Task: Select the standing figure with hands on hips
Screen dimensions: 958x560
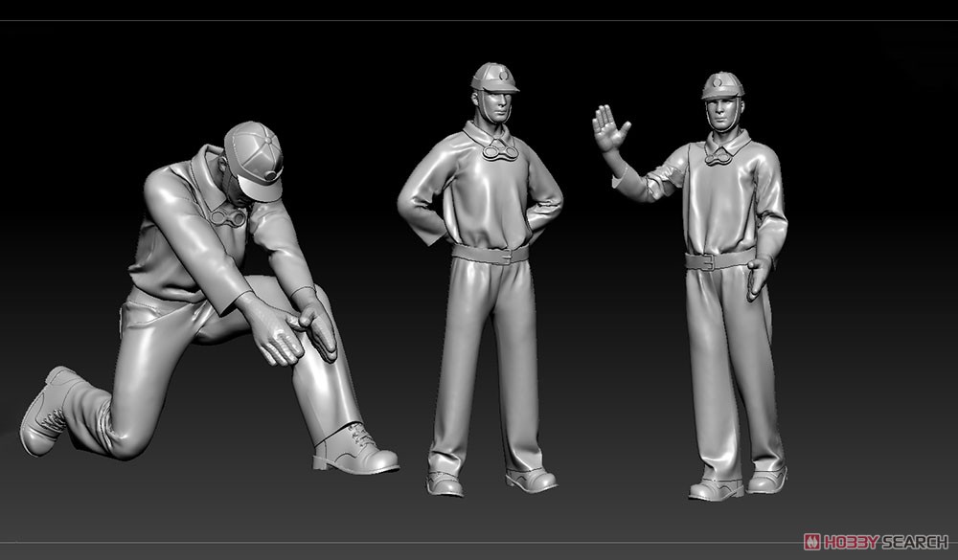Action: (481, 280)
